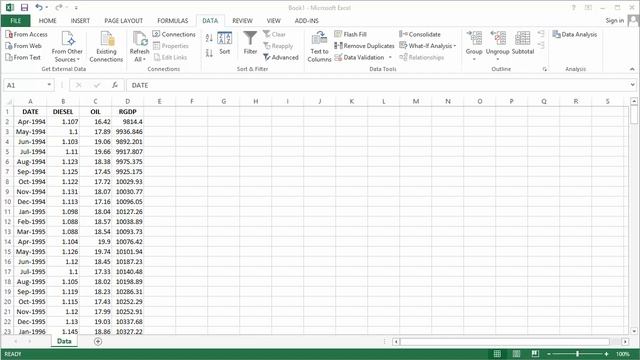The height and width of the screenshot is (360, 640).
Task: Click the zoom slider handle
Action: tap(578, 354)
